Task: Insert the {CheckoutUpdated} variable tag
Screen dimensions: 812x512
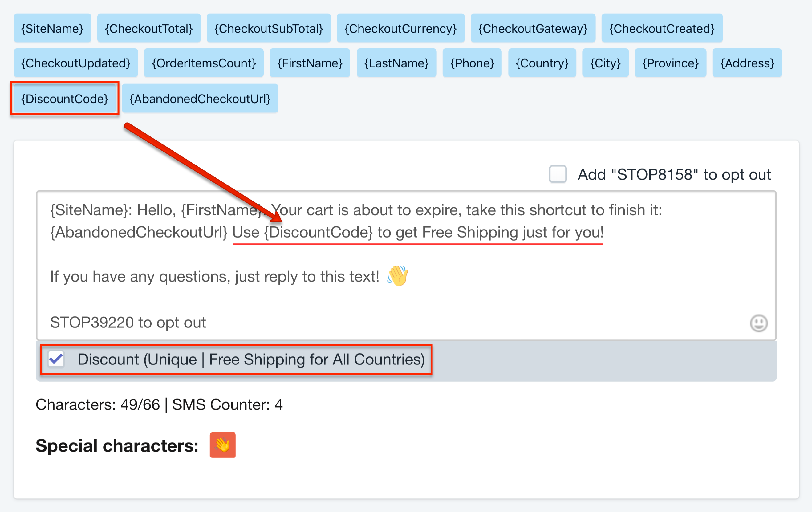Action: pyautogui.click(x=75, y=63)
